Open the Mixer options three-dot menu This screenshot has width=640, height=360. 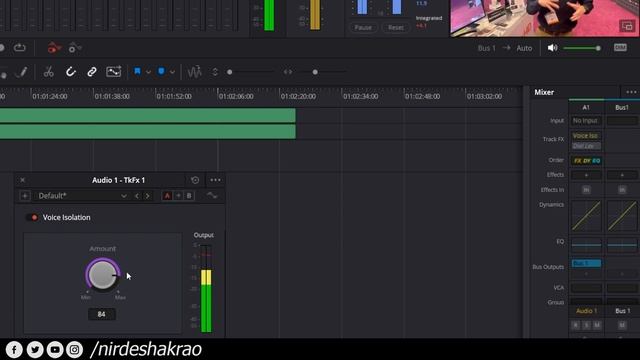[631, 92]
